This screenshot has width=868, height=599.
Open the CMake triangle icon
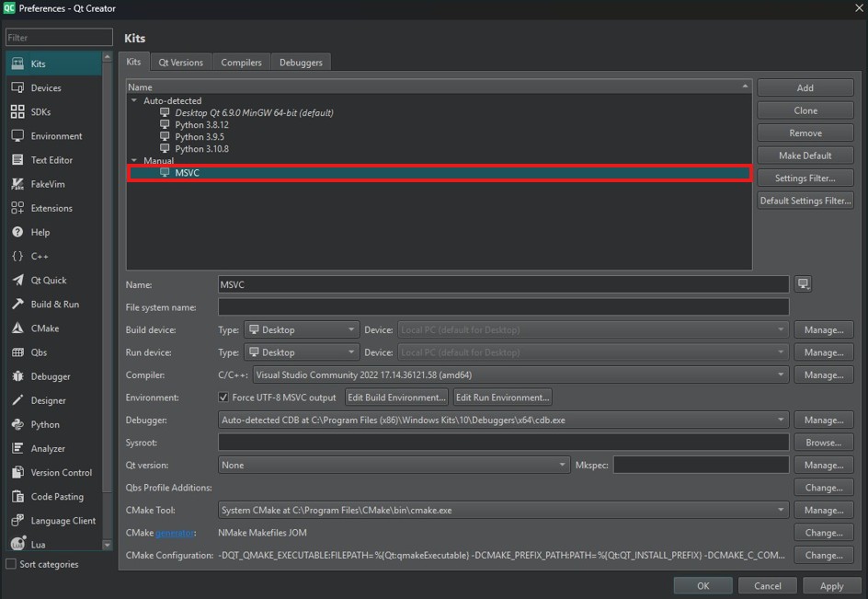click(x=17, y=328)
